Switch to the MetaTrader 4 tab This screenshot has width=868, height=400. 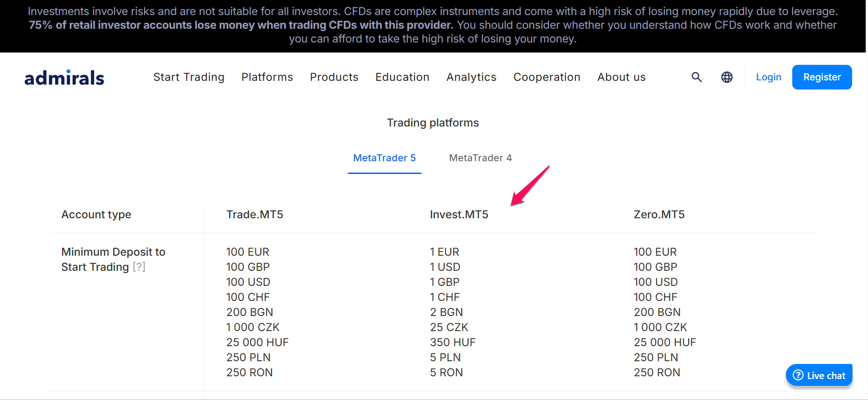[x=481, y=158]
